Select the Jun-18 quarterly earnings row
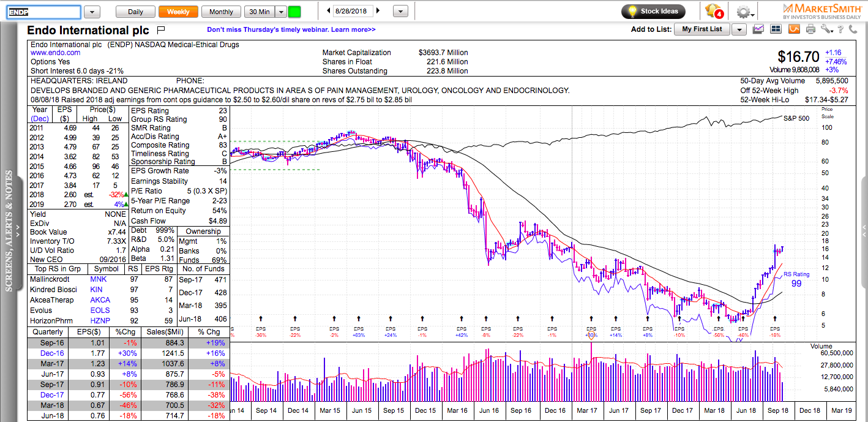The image size is (868, 422). tap(129, 416)
